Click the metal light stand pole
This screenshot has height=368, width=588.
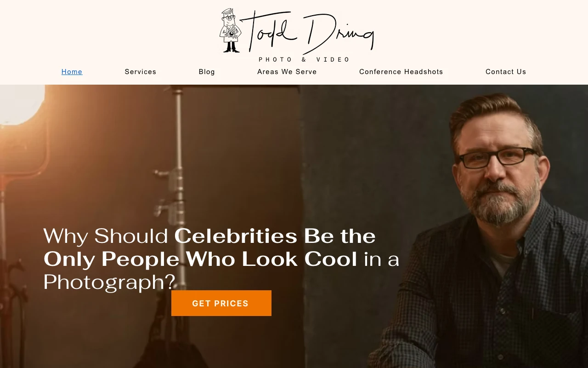point(178,184)
